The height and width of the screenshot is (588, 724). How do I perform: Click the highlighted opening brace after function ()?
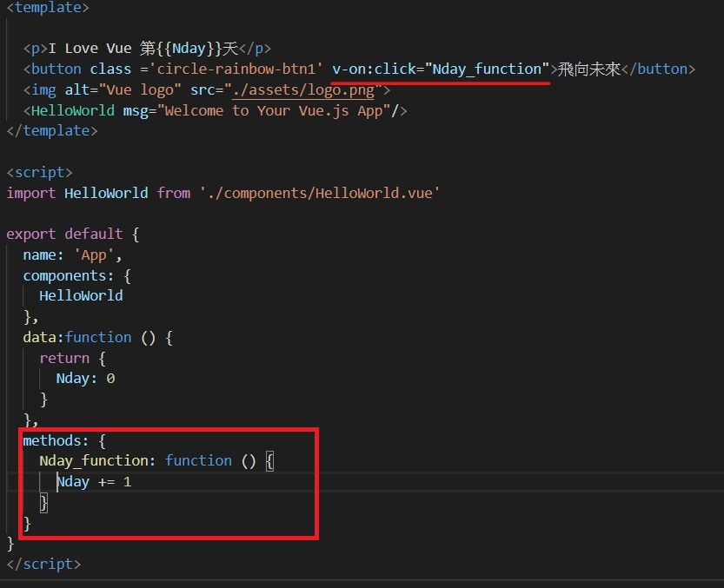pyautogui.click(x=270, y=461)
